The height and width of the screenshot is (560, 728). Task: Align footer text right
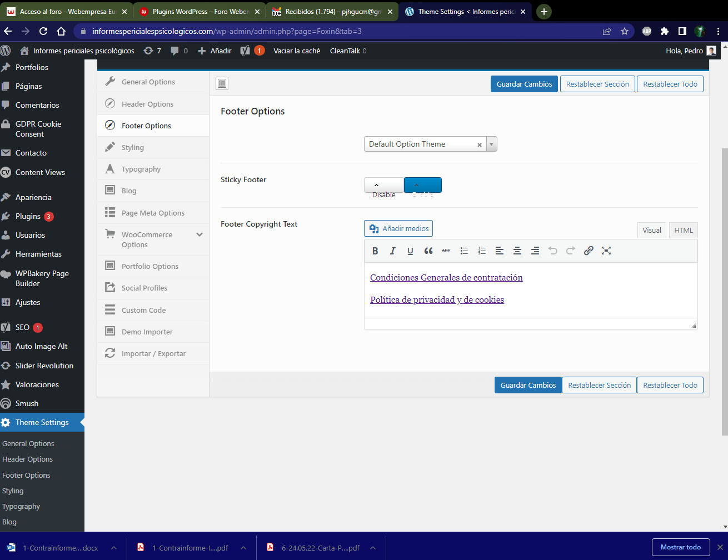[535, 251]
